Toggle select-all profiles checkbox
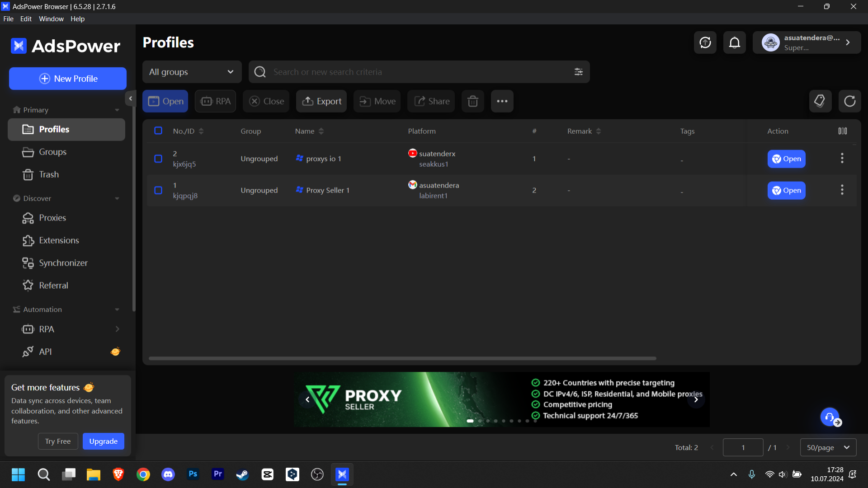Image resolution: width=868 pixels, height=488 pixels. click(158, 131)
